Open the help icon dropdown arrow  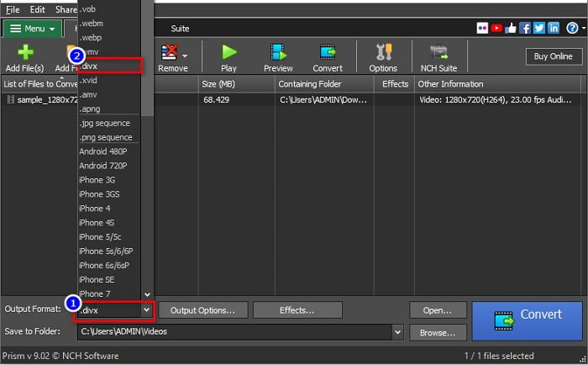[584, 28]
